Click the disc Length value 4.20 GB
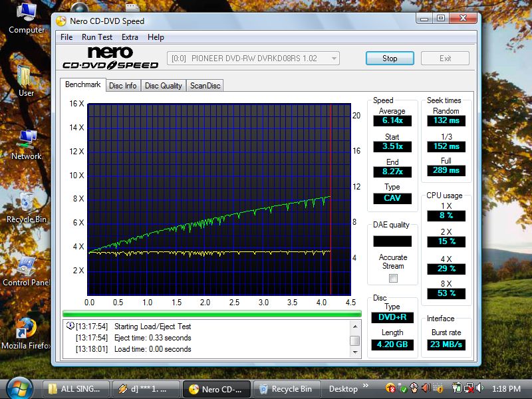 [x=392, y=344]
